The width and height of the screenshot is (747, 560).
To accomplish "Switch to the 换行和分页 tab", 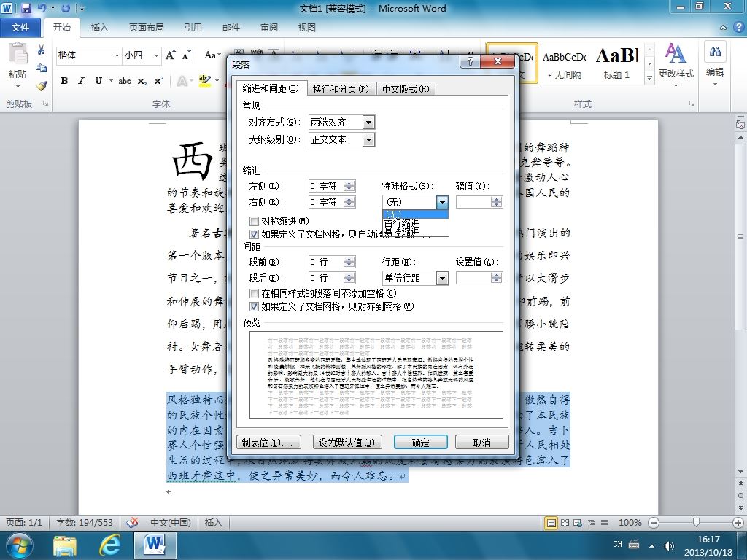I will click(341, 89).
